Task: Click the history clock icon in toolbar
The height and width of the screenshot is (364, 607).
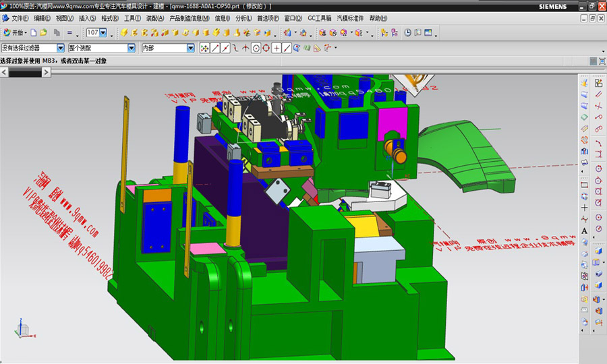Action: 407,32
